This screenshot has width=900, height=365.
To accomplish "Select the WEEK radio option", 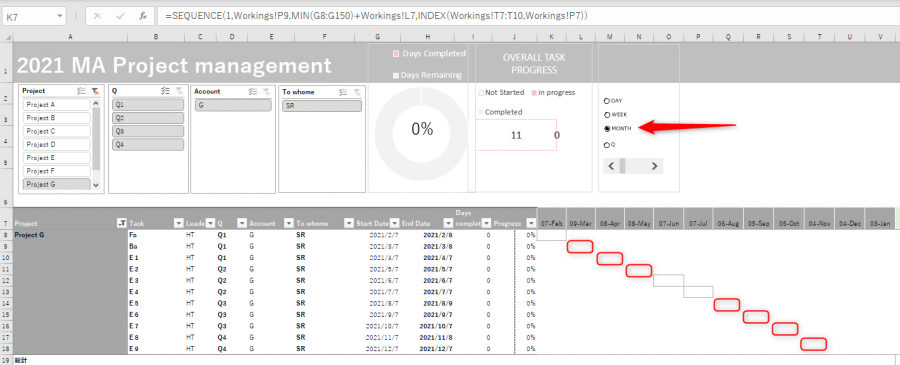I will coord(607,115).
